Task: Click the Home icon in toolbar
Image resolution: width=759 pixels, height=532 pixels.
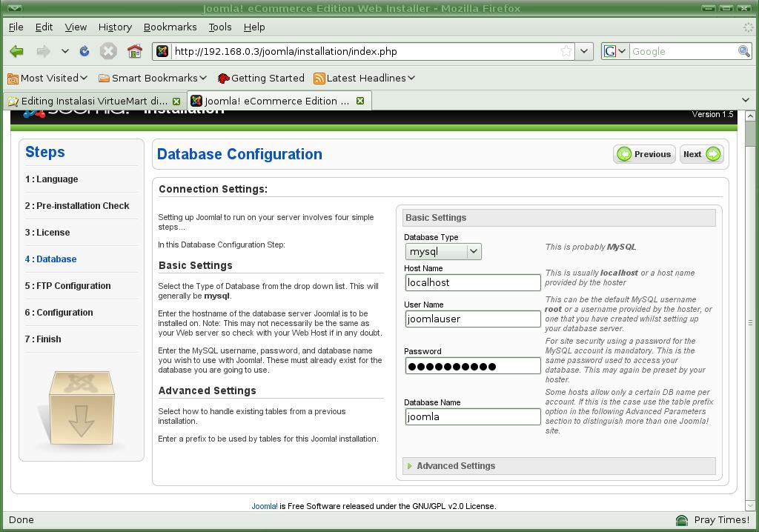Action: pyautogui.click(x=134, y=51)
